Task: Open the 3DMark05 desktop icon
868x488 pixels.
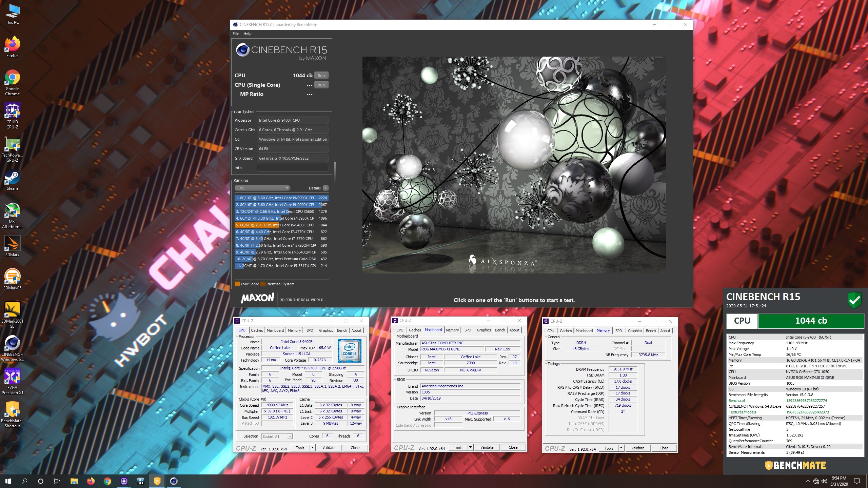Action: [13, 279]
